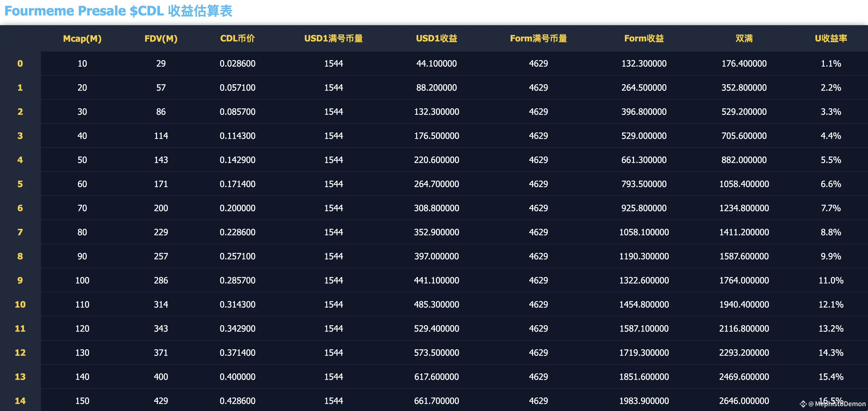This screenshot has width=868, height=411.
Task: Click Form yield cell 529.000000
Action: pyautogui.click(x=644, y=136)
